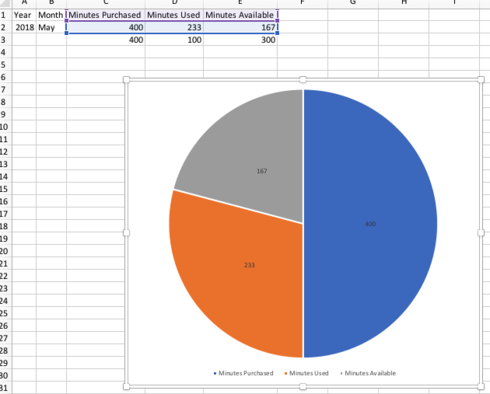
Task: Select the Month header cell
Action: [51, 15]
